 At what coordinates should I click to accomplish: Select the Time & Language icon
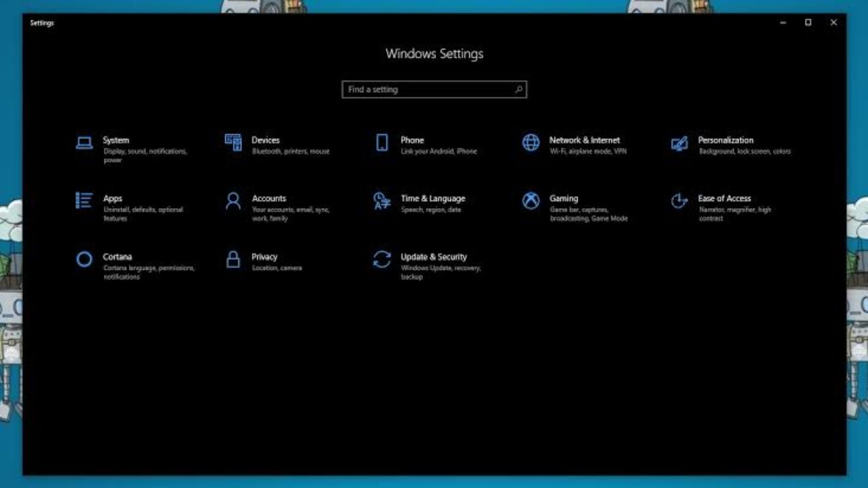coord(382,201)
